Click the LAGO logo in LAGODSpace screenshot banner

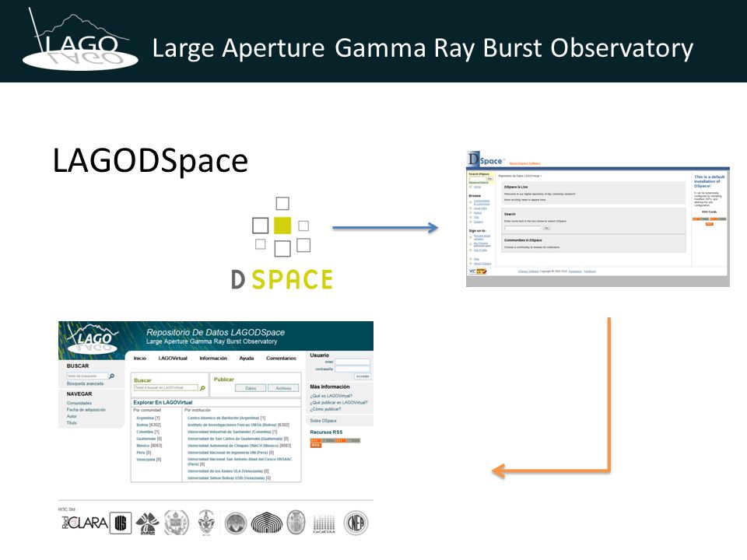93,338
